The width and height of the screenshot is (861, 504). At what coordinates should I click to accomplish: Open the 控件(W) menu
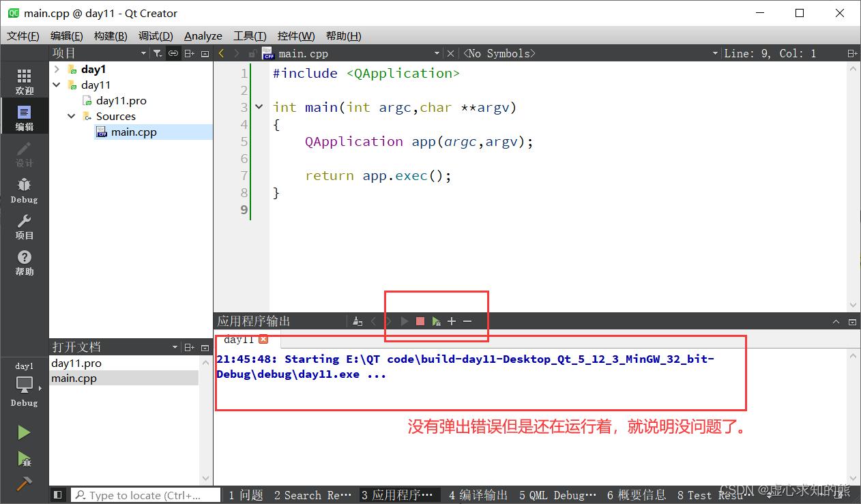click(x=296, y=36)
